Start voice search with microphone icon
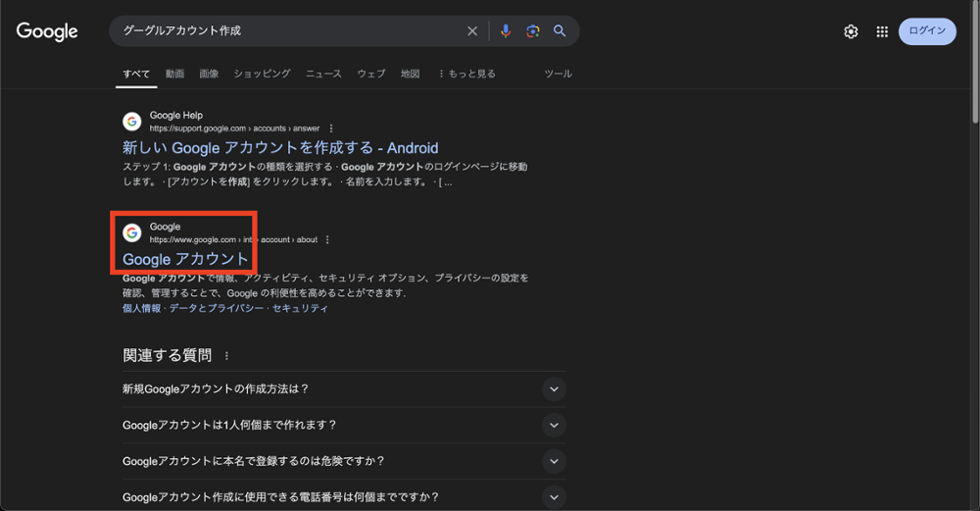The height and width of the screenshot is (511, 980). (x=506, y=31)
